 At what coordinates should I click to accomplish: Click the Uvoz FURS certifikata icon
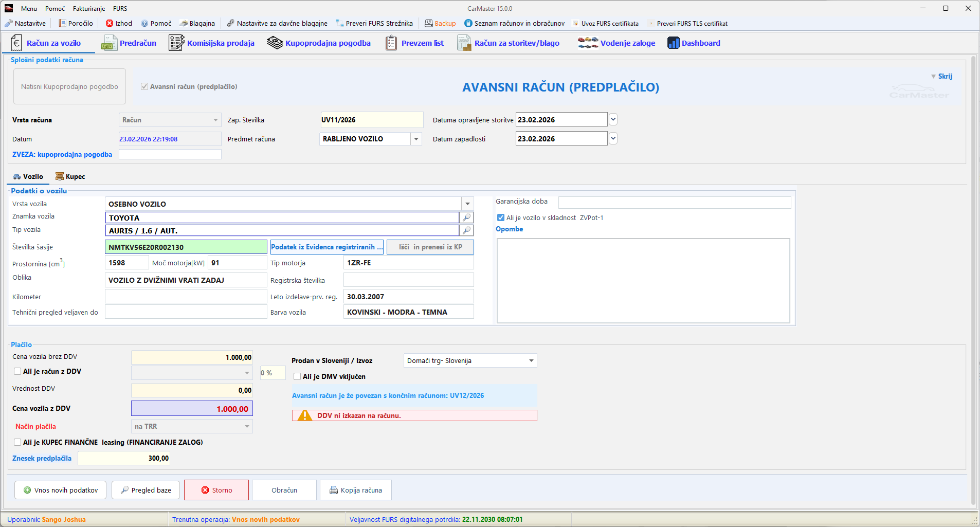[576, 23]
